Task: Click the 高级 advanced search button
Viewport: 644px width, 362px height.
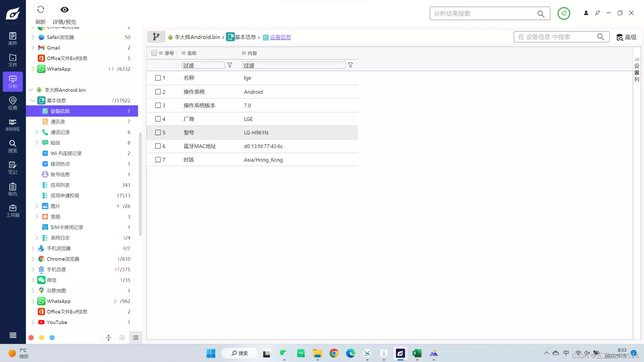Action: pyautogui.click(x=626, y=37)
